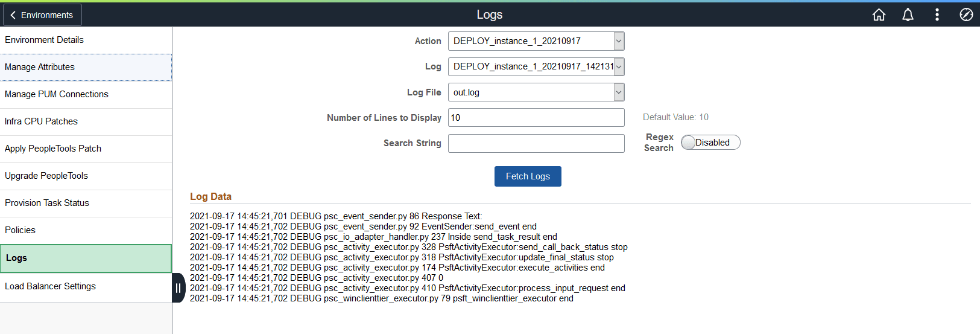The image size is (980, 334).
Task: Click log line 'psft_winclienttier_executor end'
Action: pos(382,298)
